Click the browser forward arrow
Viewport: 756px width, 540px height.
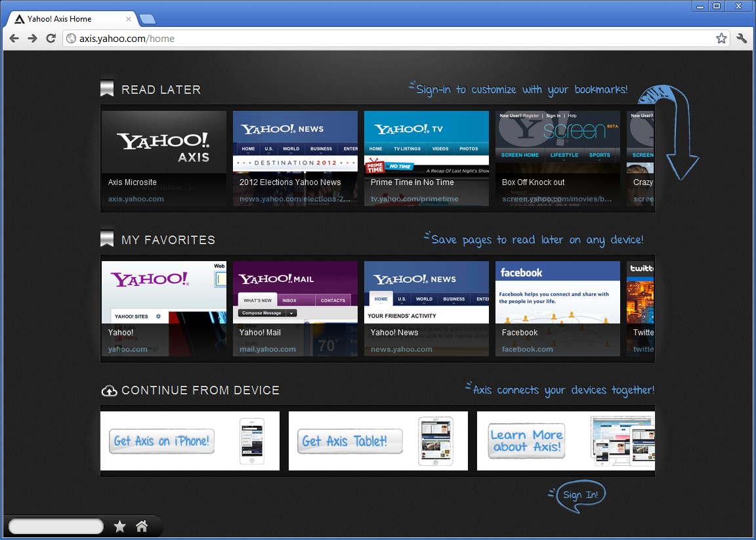(x=32, y=39)
